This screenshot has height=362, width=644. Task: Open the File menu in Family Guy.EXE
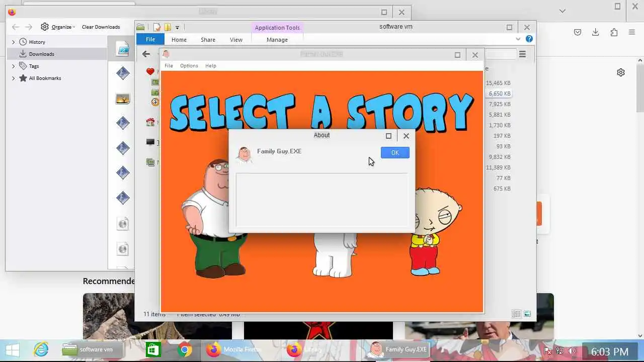click(169, 66)
